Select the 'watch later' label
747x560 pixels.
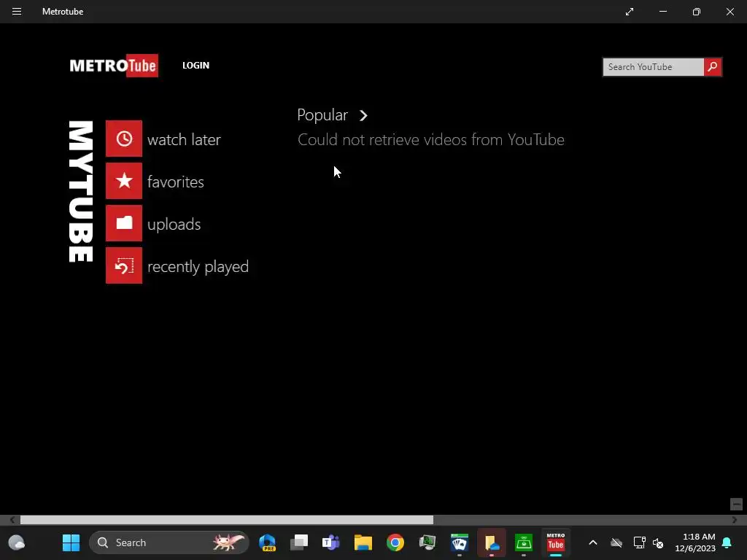click(x=184, y=140)
